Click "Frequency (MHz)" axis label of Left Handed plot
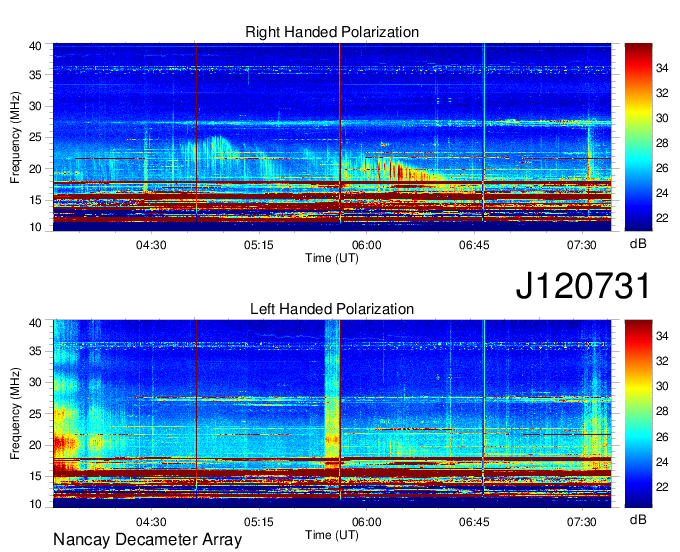This screenshot has width=680, height=552. click(15, 414)
